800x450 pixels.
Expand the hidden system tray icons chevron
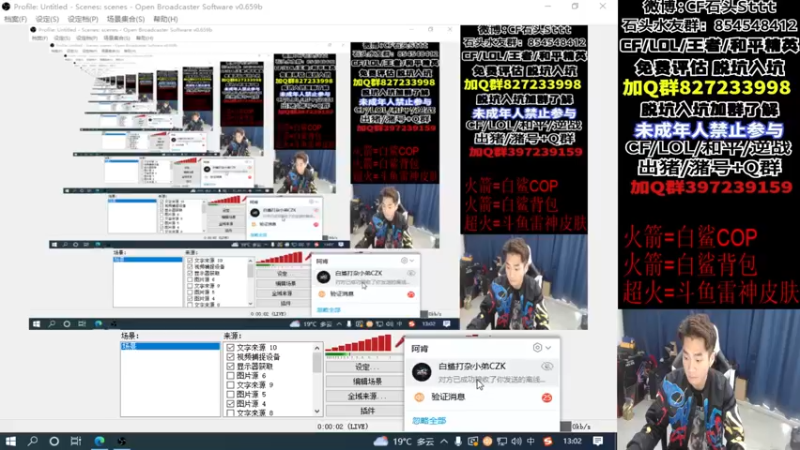pyautogui.click(x=443, y=441)
